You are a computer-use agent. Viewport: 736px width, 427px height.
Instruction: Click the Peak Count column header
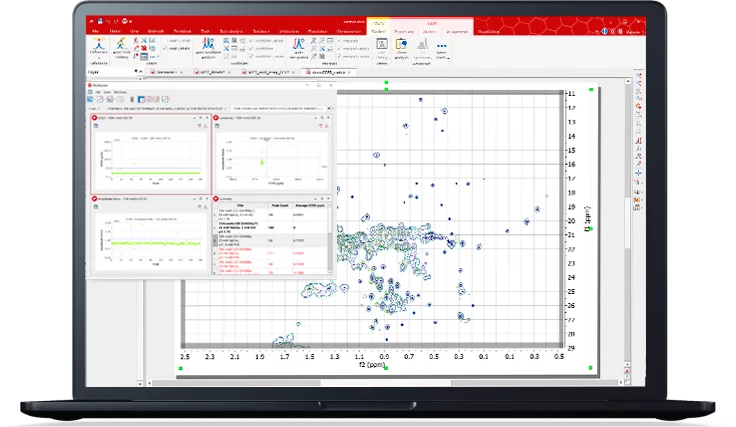(x=280, y=206)
